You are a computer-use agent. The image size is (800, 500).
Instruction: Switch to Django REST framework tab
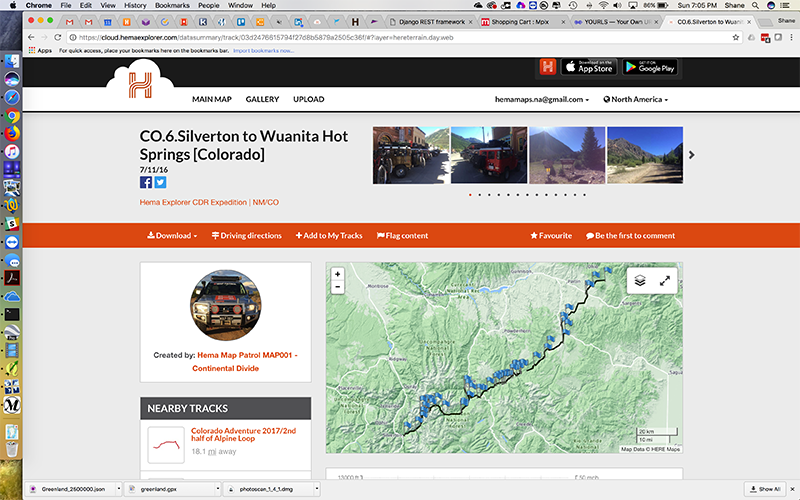coord(432,22)
